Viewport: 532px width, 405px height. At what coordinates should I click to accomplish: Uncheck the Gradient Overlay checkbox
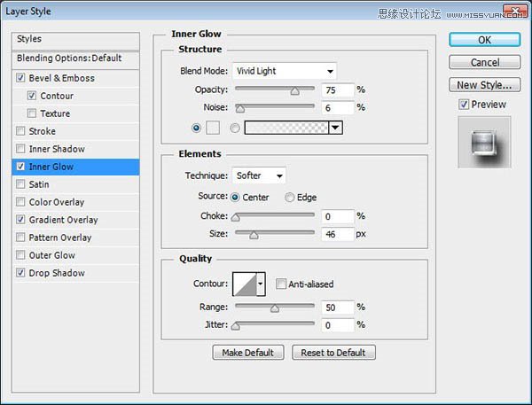[20, 220]
